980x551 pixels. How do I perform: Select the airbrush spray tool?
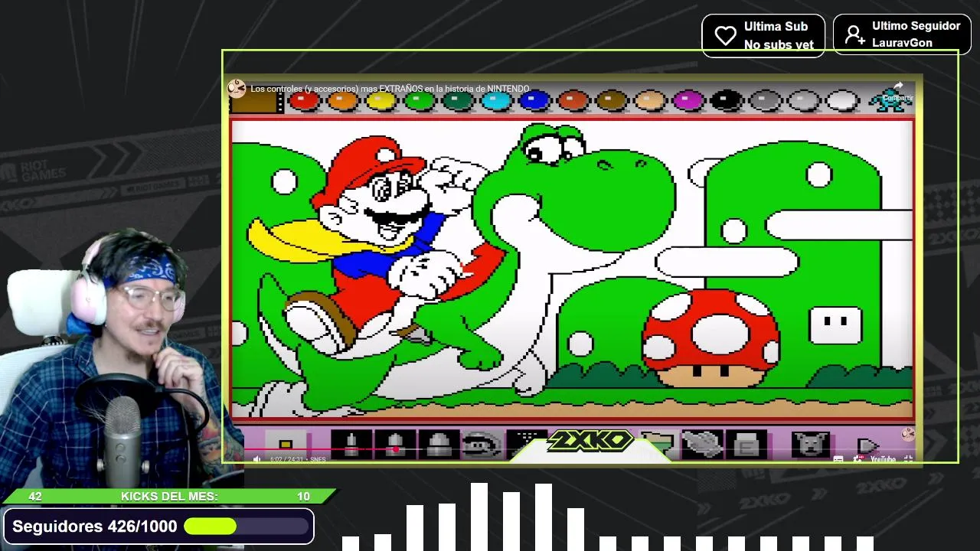(x=527, y=440)
